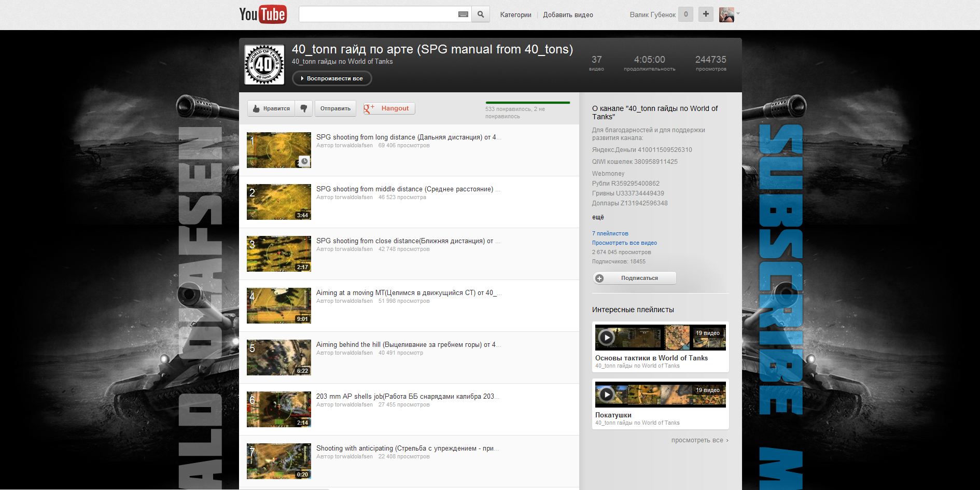Open Основы тактики в World of Tanks title

(651, 358)
